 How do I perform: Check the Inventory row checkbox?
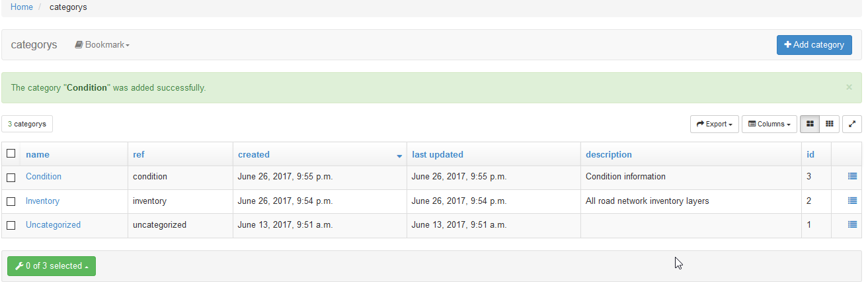(11, 201)
